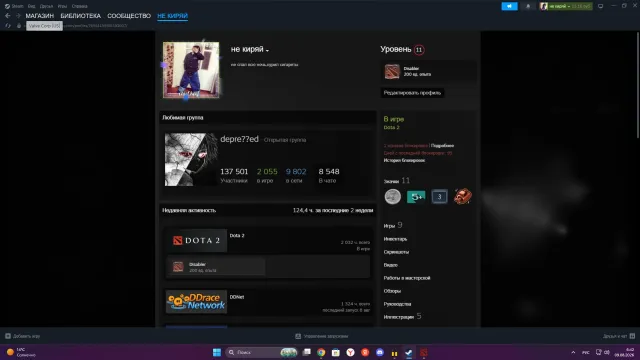Image resolution: width=640 pixels, height=360 pixels.
Task: Go back with the left arrow
Action: 8,16
